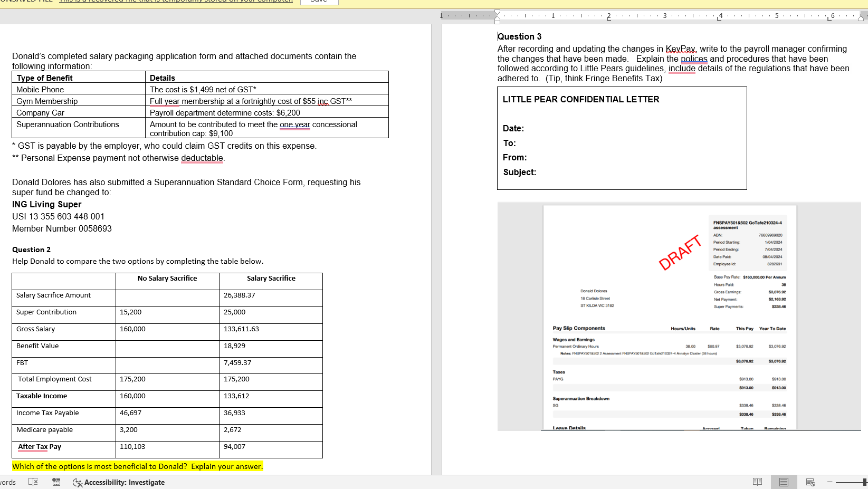Image resolution: width=868 pixels, height=489 pixels.
Task: Click the underlined word "polices"
Action: click(694, 59)
